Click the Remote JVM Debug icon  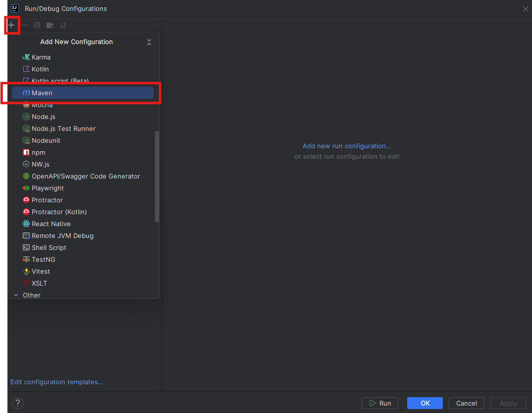click(26, 236)
